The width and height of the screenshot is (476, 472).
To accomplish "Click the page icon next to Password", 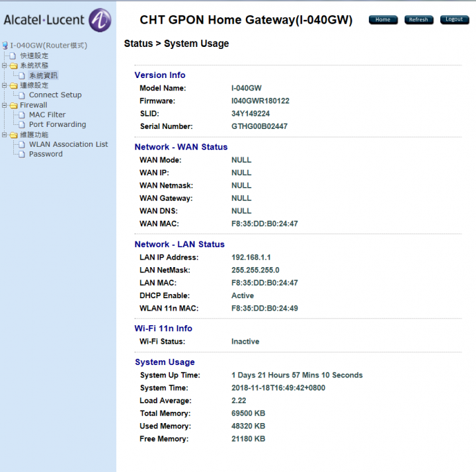I will pyautogui.click(x=22, y=154).
